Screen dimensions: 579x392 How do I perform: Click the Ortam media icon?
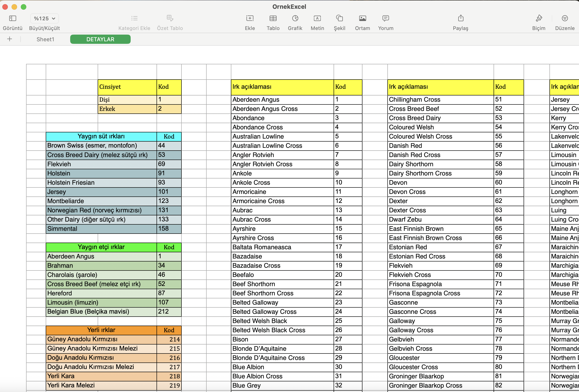[x=362, y=18]
